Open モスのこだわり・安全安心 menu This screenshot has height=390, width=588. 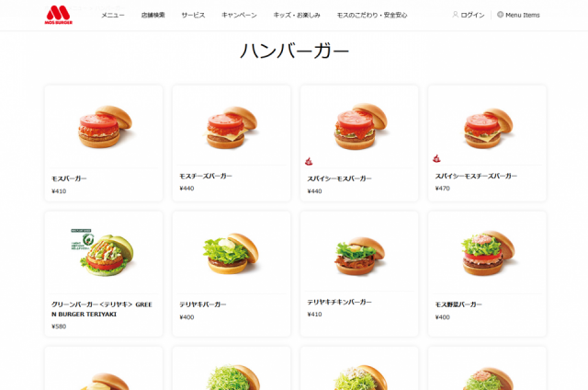(372, 15)
